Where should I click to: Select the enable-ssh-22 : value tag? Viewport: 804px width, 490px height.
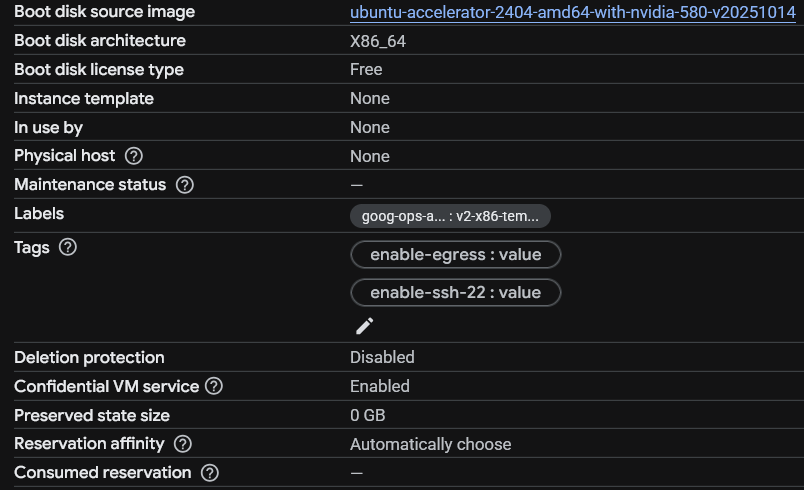[x=456, y=292]
